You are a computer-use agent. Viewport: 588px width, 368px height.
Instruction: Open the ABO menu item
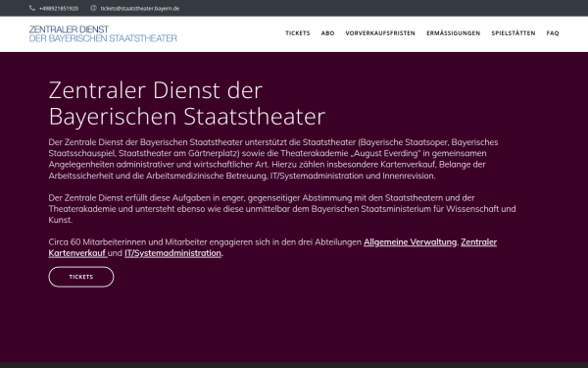[327, 33]
